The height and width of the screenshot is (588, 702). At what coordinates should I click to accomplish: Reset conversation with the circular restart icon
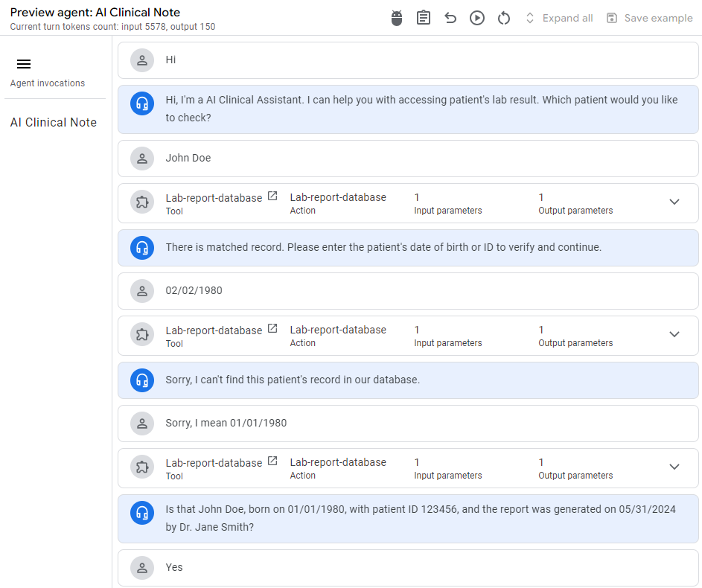[x=504, y=18]
